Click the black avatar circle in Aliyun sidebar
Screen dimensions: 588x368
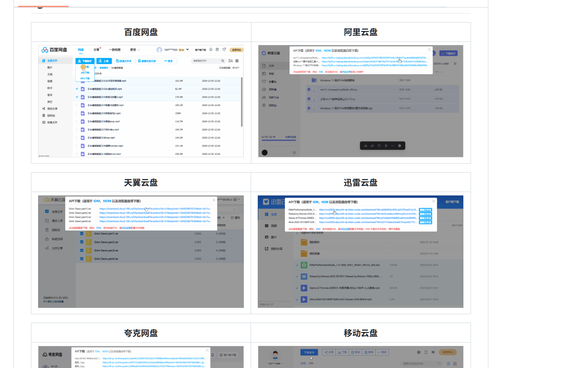tap(265, 152)
